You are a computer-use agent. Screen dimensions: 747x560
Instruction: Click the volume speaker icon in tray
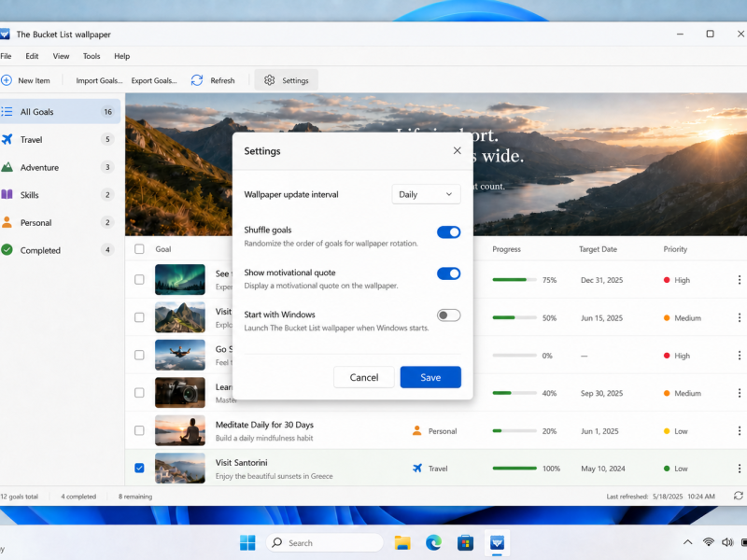(x=727, y=542)
